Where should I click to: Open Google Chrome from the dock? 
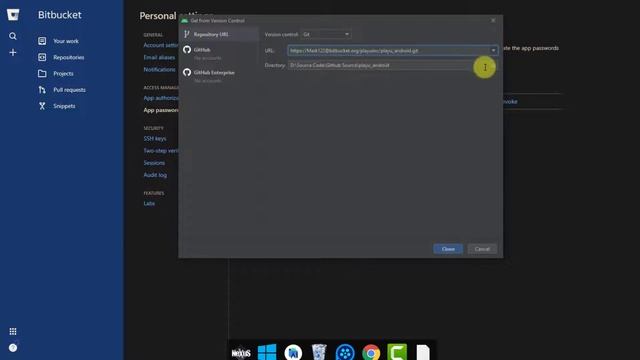coord(371,352)
